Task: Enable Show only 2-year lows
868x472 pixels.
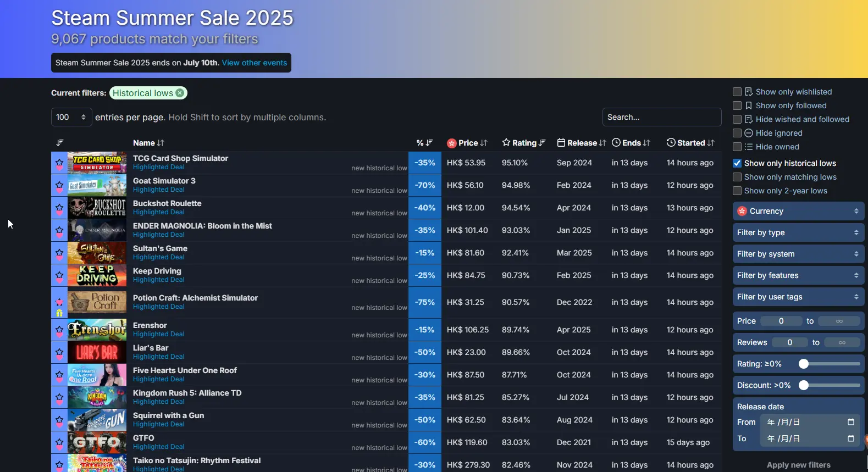Action: coord(737,191)
